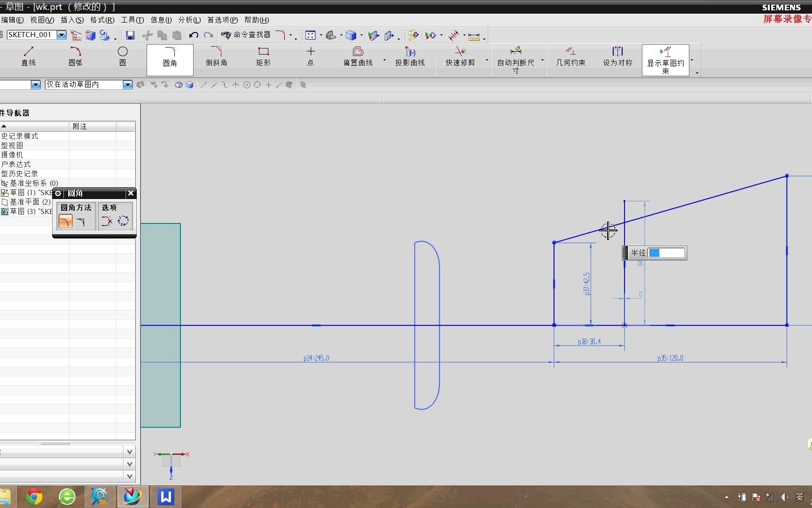Click the paste clipboard icon
The height and width of the screenshot is (508, 812).
(177, 35)
